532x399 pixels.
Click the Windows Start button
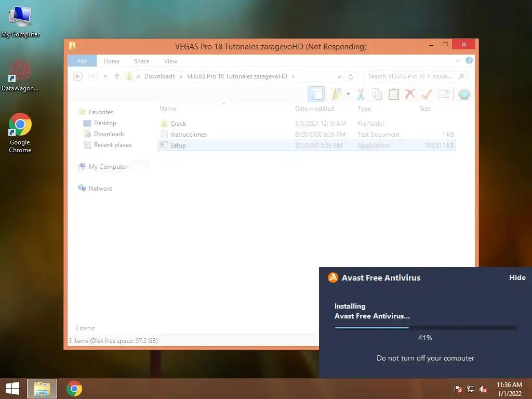(x=12, y=389)
